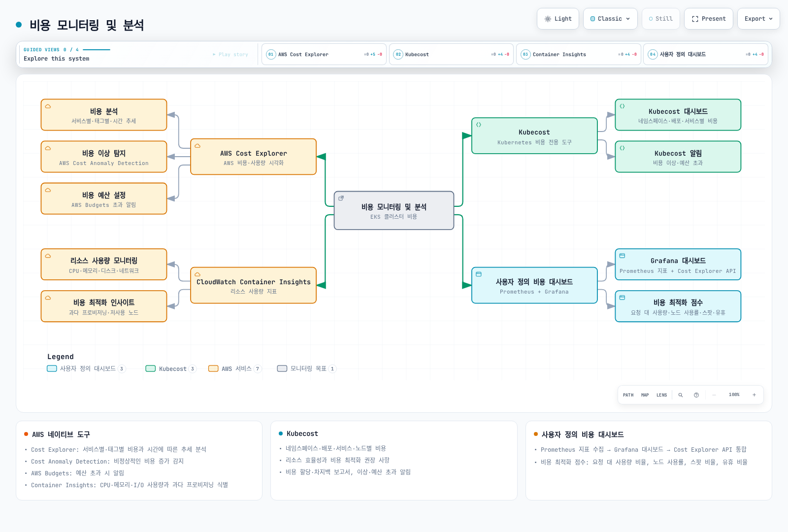Click step number 01 badge
The height and width of the screenshot is (532, 788).
(271, 55)
